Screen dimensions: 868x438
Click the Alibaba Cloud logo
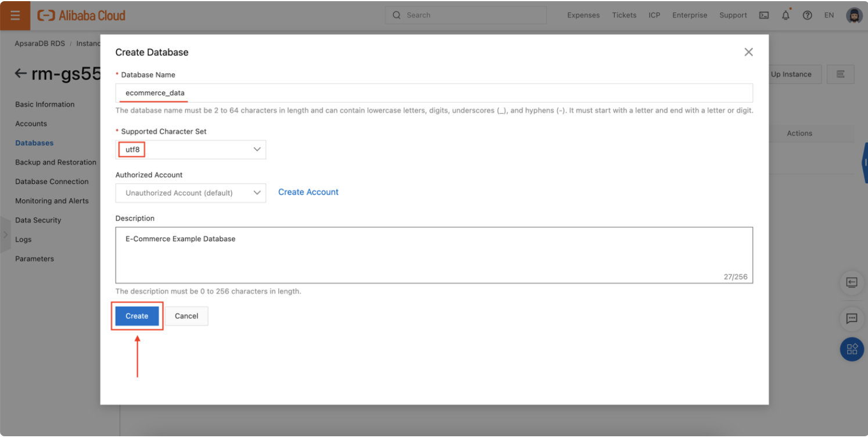tap(80, 15)
